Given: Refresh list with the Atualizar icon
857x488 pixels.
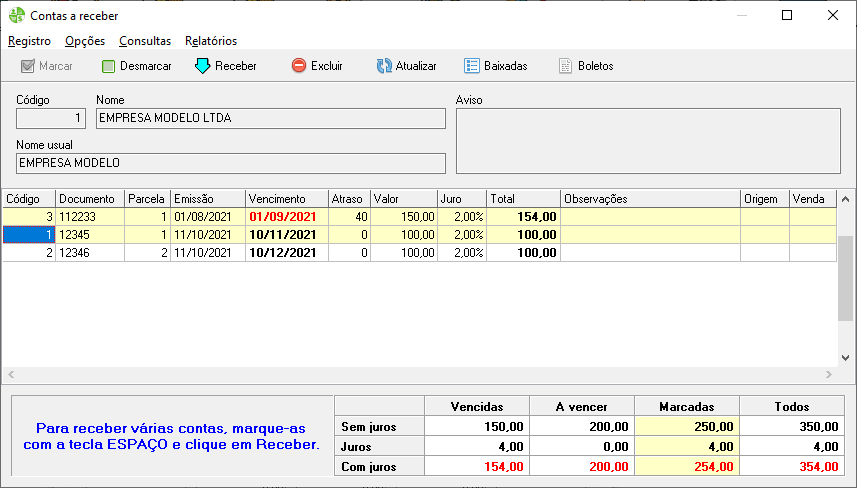Looking at the screenshot, I should (384, 66).
